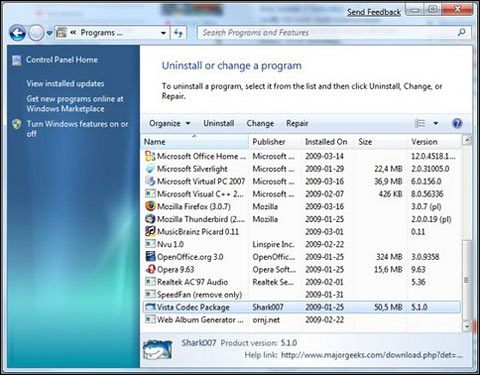Image resolution: width=480 pixels, height=375 pixels.
Task: Open the Views dropdown arrow
Action: click(435, 124)
